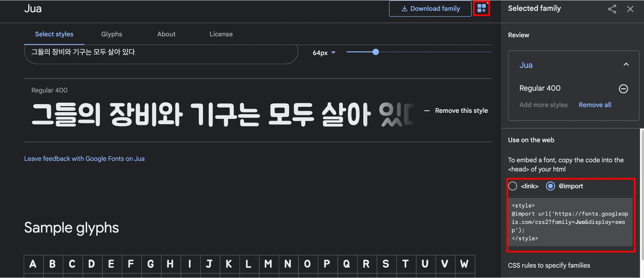This screenshot has width=644, height=278.
Task: Open the License tab
Action: [221, 34]
